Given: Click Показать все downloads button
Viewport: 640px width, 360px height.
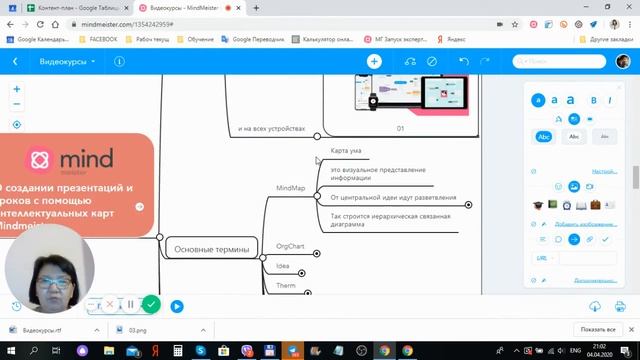Looking at the screenshot, I should click(598, 329).
